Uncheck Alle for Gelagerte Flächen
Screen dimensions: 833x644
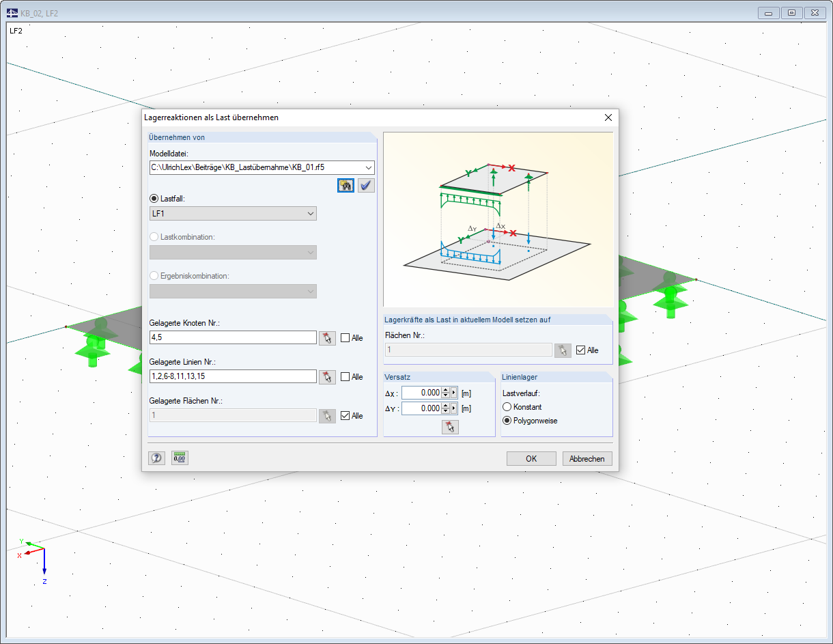(x=345, y=416)
